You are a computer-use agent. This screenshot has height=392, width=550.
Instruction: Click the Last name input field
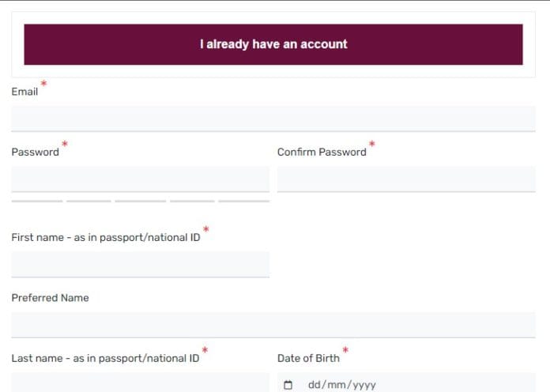[x=140, y=383]
